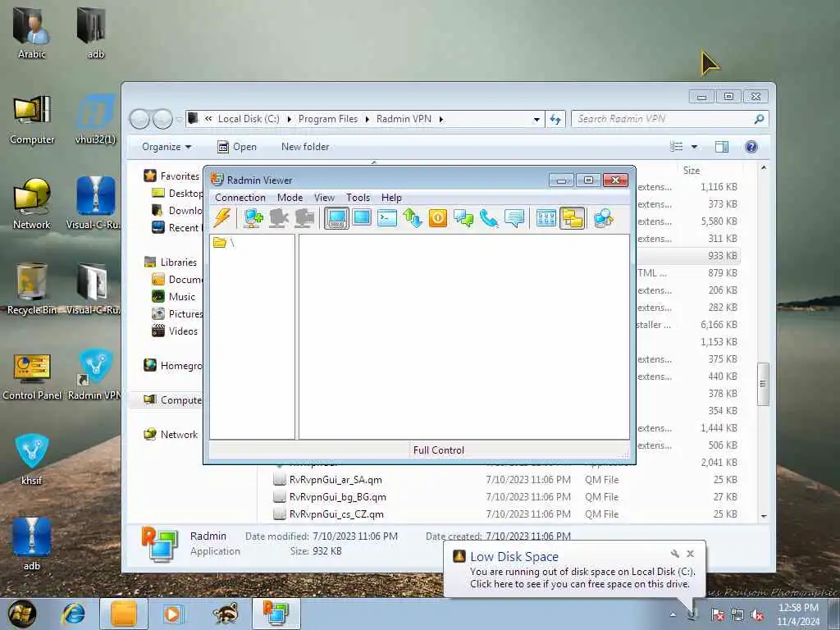Open the Start menu orb

(22, 614)
